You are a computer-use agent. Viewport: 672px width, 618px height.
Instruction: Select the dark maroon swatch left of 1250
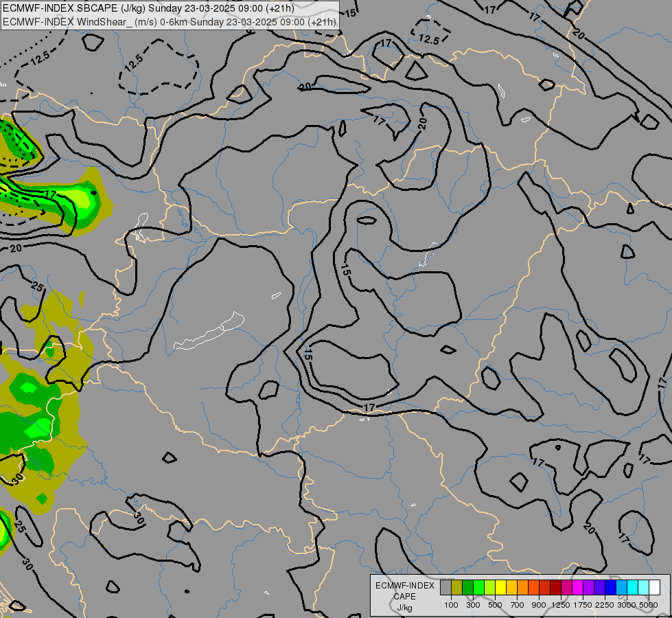tap(556, 587)
